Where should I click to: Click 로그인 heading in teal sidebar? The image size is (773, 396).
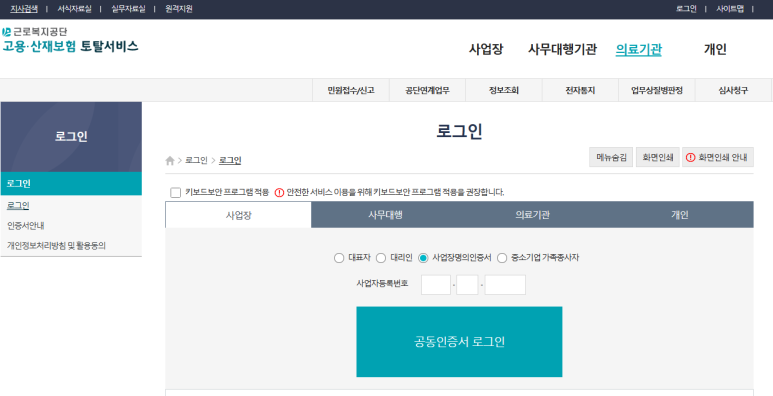(x=71, y=183)
